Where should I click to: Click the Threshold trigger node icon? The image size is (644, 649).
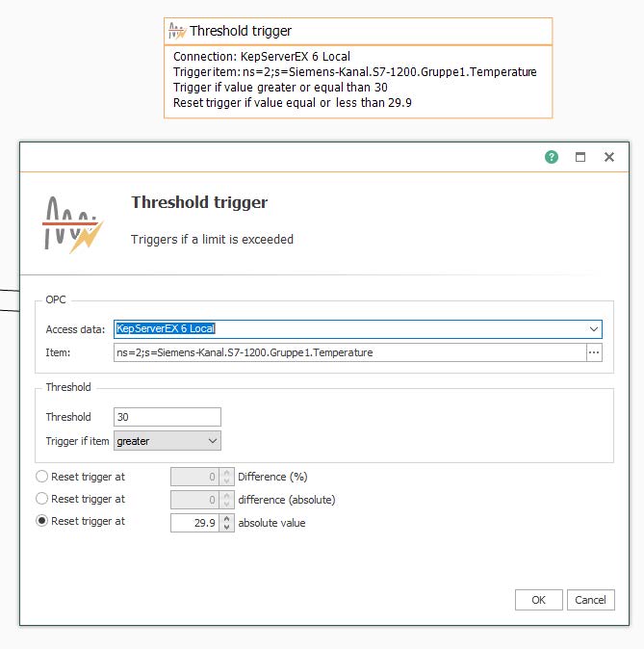click(176, 31)
